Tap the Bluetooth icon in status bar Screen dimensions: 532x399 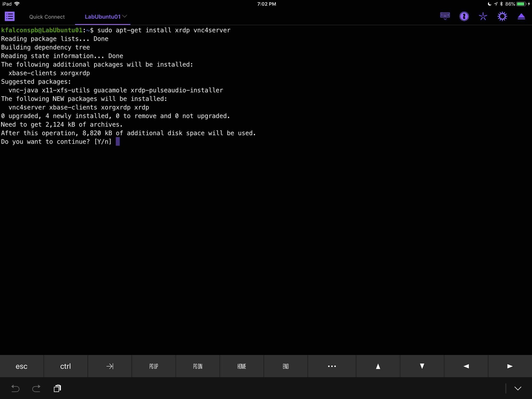click(501, 4)
